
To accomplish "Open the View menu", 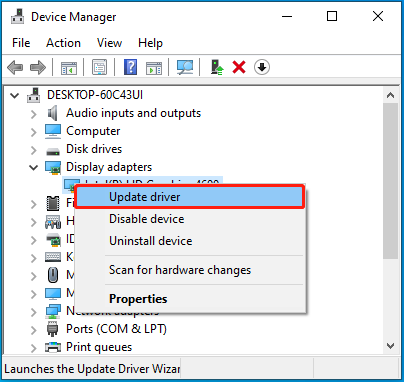I will coord(109,43).
